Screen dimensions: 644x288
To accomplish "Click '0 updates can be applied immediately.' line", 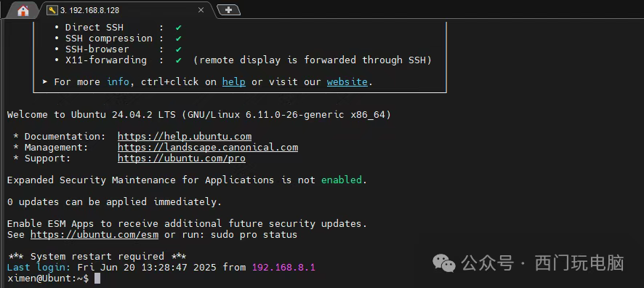I will [114, 201].
